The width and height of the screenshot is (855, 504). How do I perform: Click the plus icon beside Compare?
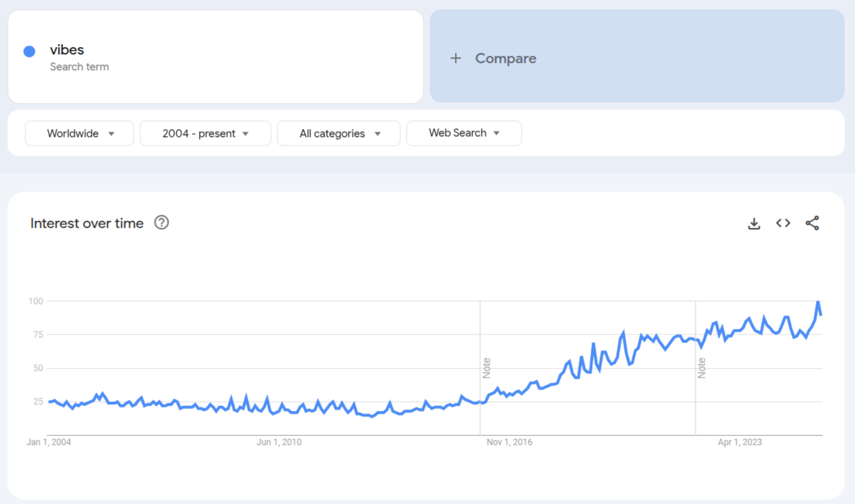tap(455, 59)
